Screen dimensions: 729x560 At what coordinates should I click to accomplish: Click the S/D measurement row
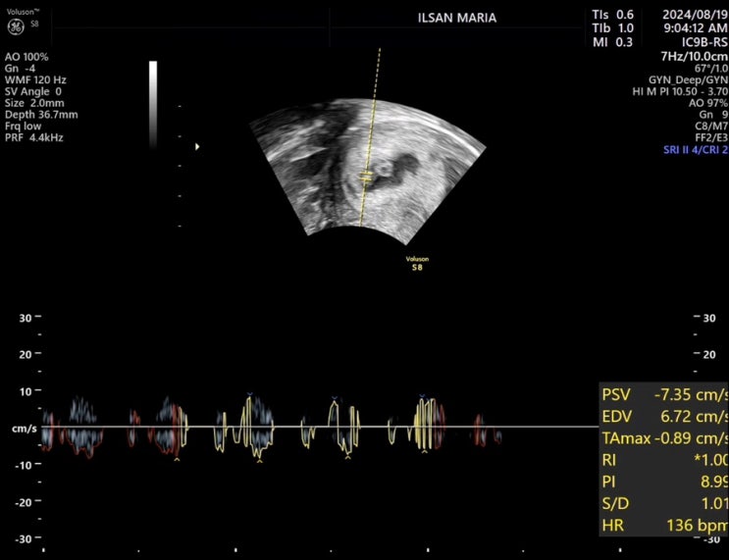[664, 504]
